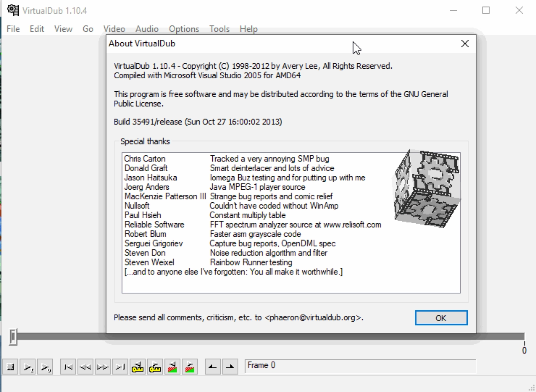Jump to the end of the video
536x392 pixels.
click(x=120, y=367)
